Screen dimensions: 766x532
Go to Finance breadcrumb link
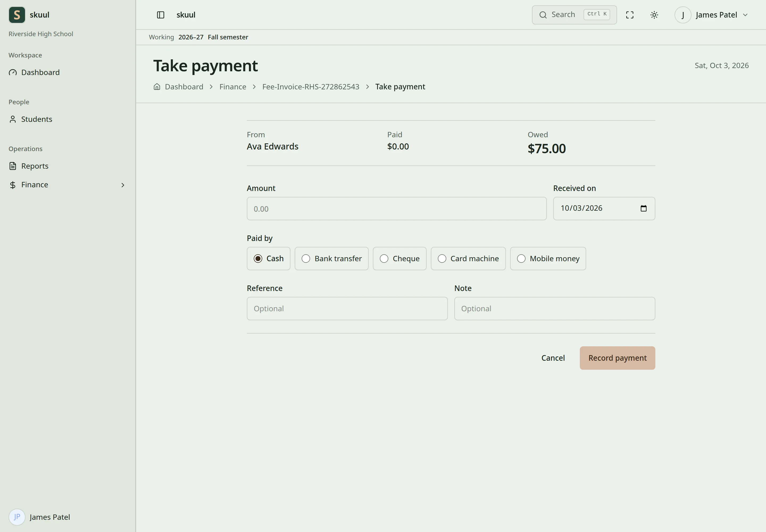pyautogui.click(x=233, y=87)
